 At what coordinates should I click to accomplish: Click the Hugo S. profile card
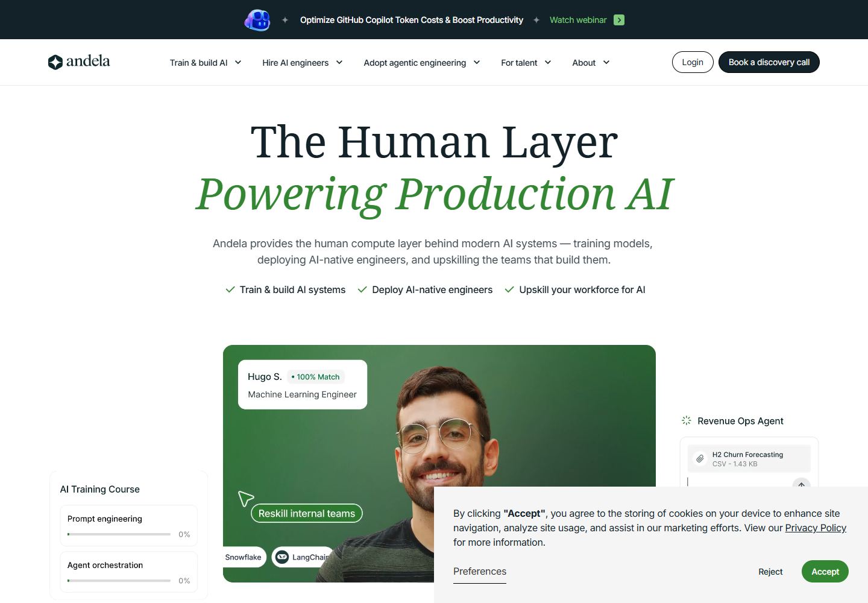point(303,385)
